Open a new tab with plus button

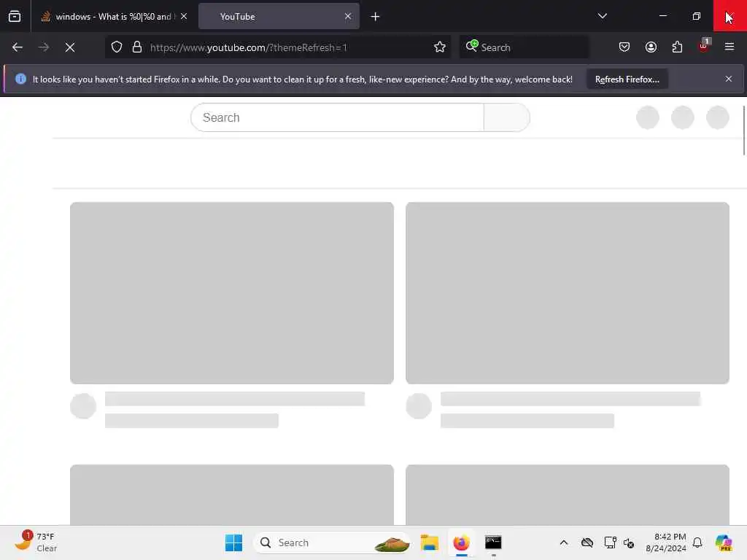(x=375, y=17)
